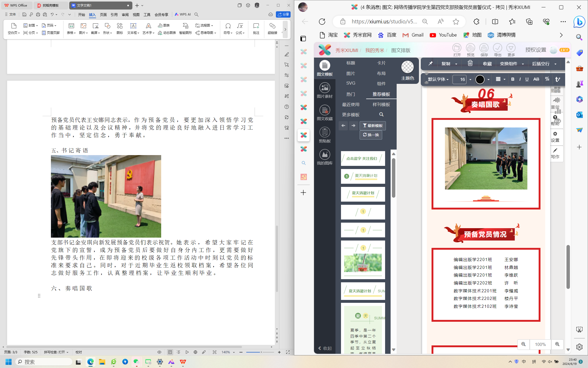Viewport: 588px width, 368px height.
Task: Click the trash delete icon in Xiumi toolbar
Action: click(x=470, y=63)
